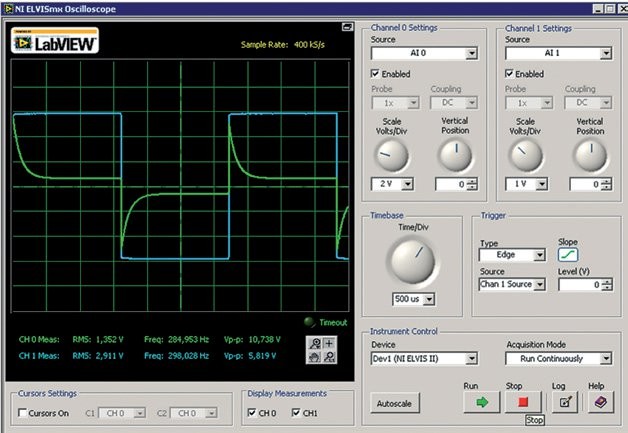Open the Log button with pencil icon
The width and height of the screenshot is (628, 433).
tap(565, 402)
